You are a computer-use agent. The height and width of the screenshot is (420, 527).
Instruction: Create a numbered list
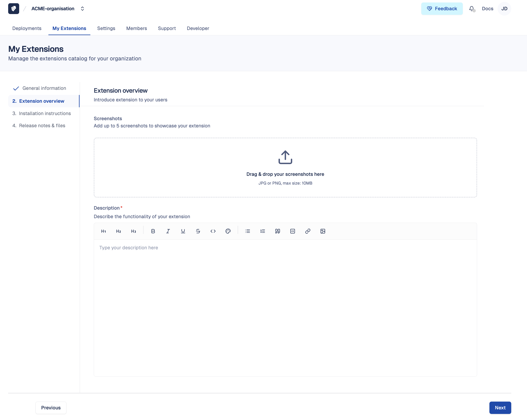tap(263, 231)
